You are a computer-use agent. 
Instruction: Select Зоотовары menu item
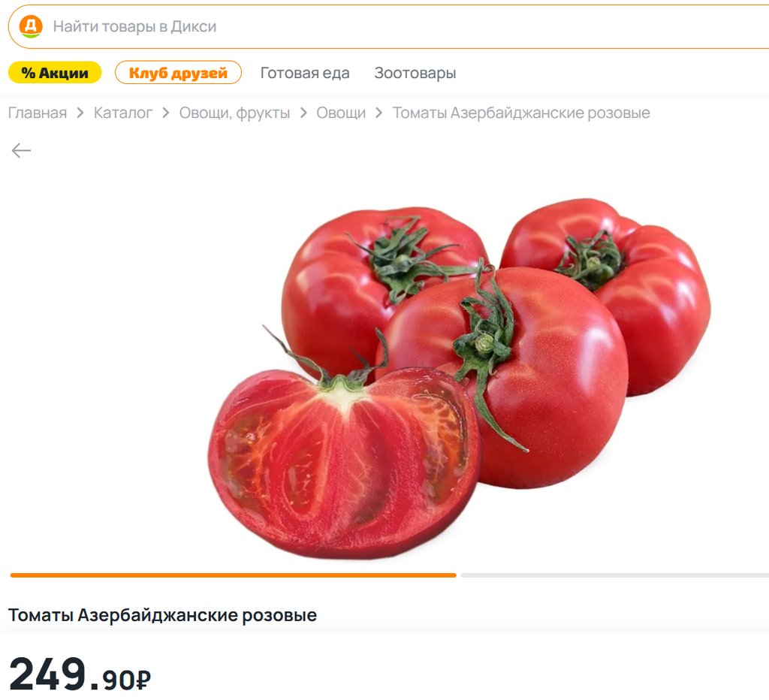(x=415, y=73)
